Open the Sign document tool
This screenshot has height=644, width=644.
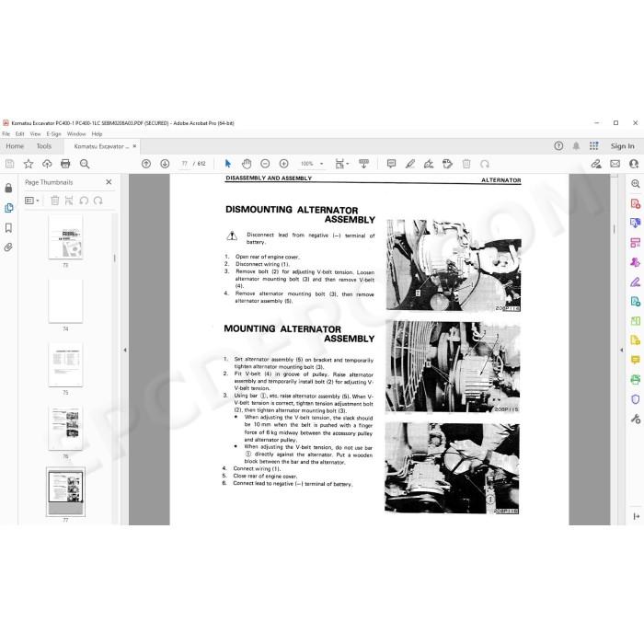coord(429,164)
